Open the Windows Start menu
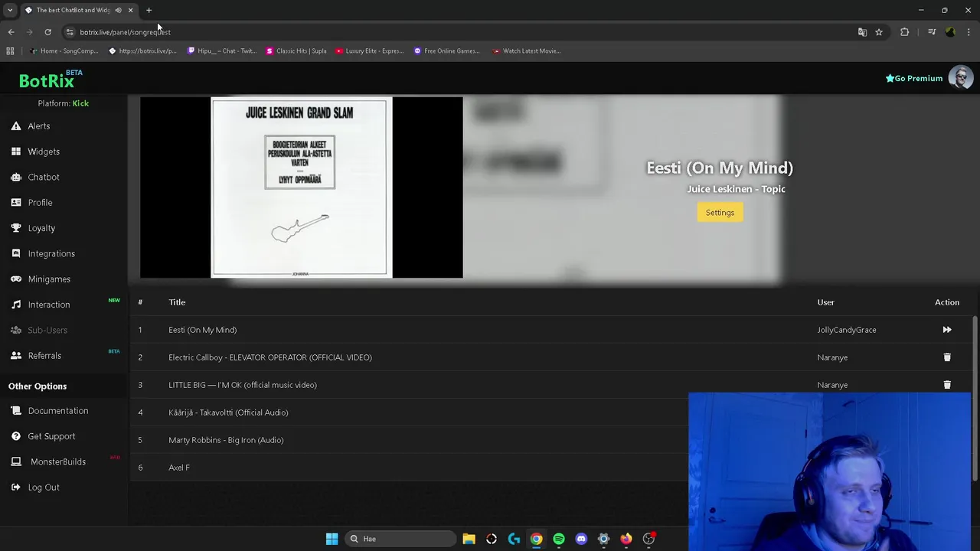The width and height of the screenshot is (980, 551). click(332, 539)
